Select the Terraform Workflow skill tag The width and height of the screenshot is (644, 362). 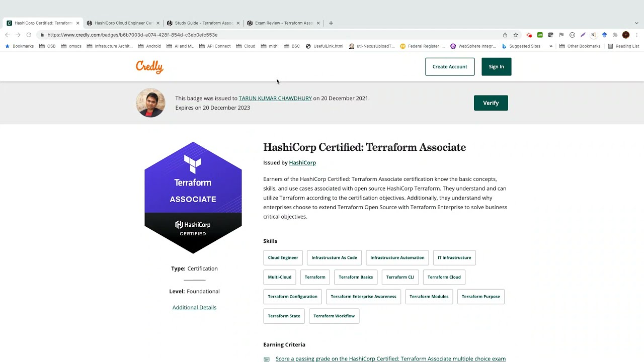[334, 316]
